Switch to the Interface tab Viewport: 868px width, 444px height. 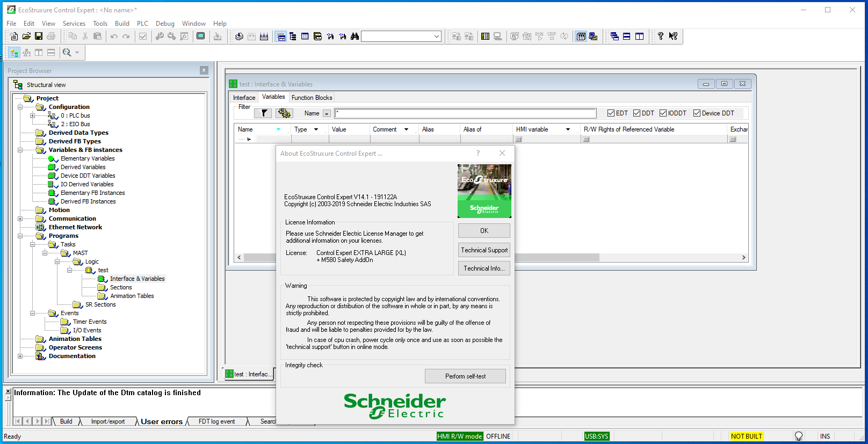(244, 98)
